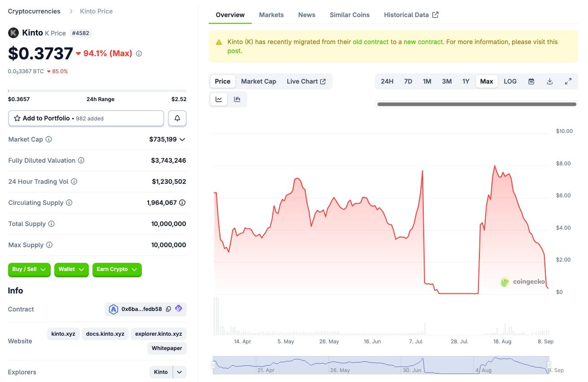The image size is (588, 382).
Task: Visit kinto.xyz website
Action: tap(63, 334)
